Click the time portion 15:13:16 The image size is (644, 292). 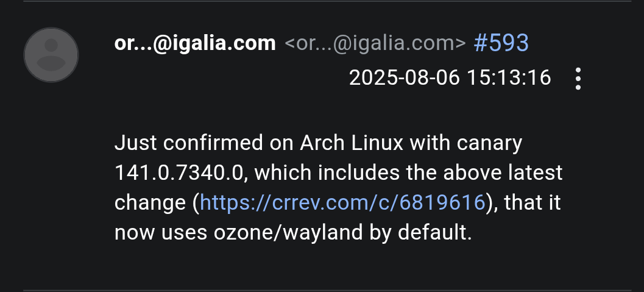[x=509, y=77]
